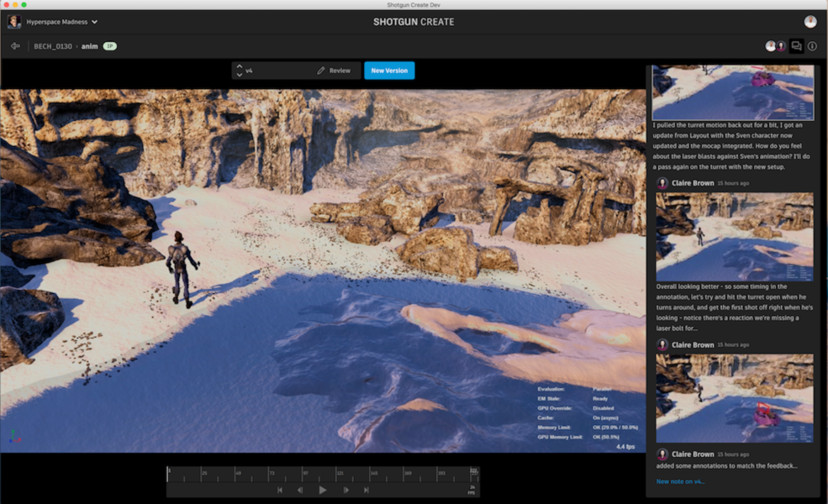Screen dimensions: 828x504
Task: Click the IP status badge
Action: click(x=110, y=46)
